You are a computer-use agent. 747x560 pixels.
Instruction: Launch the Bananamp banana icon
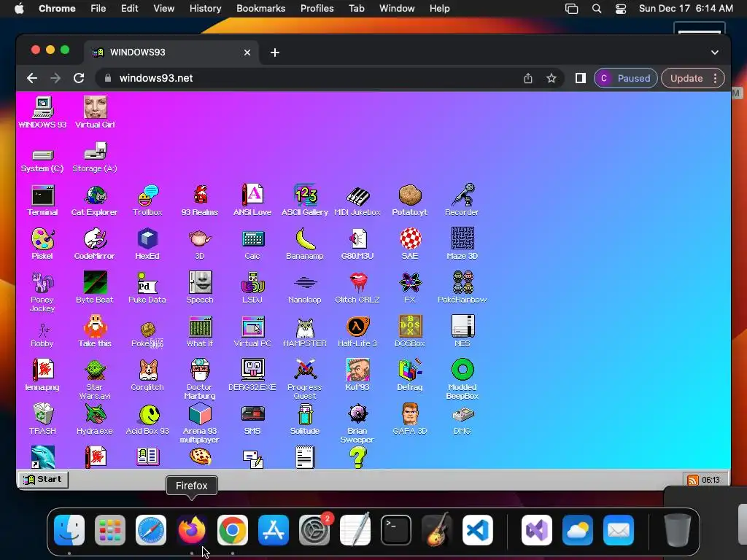point(305,244)
